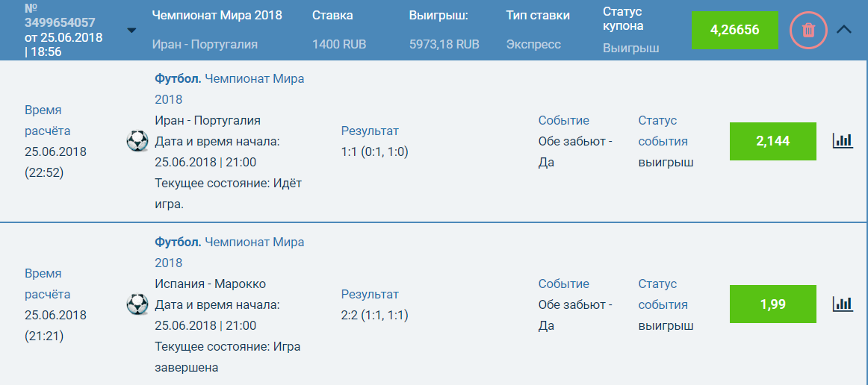Click the Выигрыш amount 5973,18 RUB
The width and height of the screenshot is (868, 385).
[x=444, y=44]
